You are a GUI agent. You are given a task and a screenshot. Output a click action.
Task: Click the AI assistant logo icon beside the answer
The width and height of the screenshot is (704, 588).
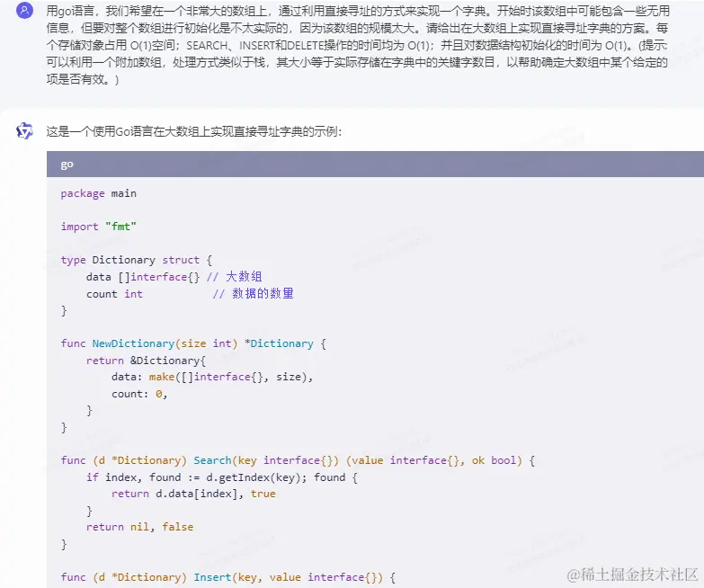pos(24,131)
